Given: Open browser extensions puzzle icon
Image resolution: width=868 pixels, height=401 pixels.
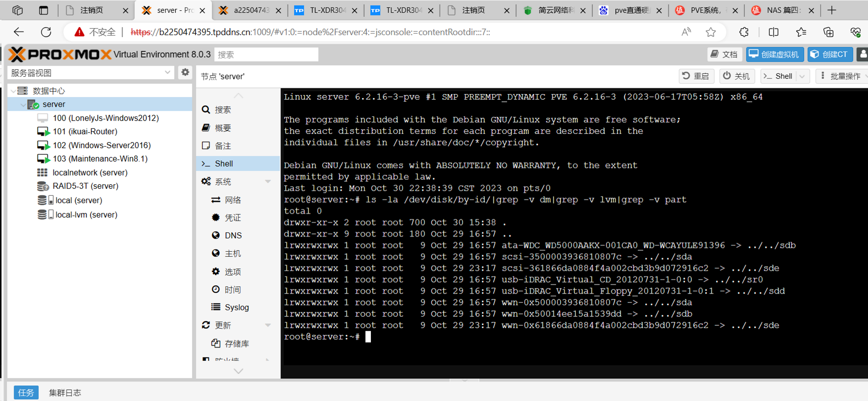Looking at the screenshot, I should 744,32.
